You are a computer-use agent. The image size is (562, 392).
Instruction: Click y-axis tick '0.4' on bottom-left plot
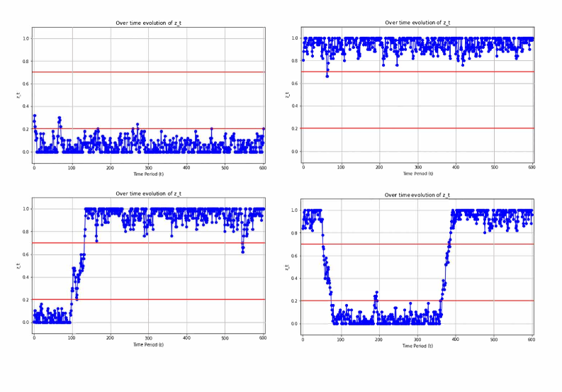point(26,277)
